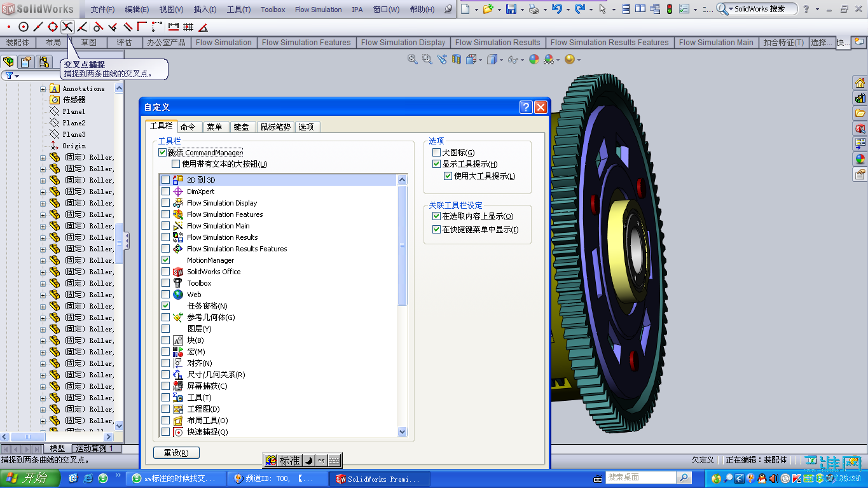Select the quadrant snap icon
868x488 pixels.
point(53,27)
